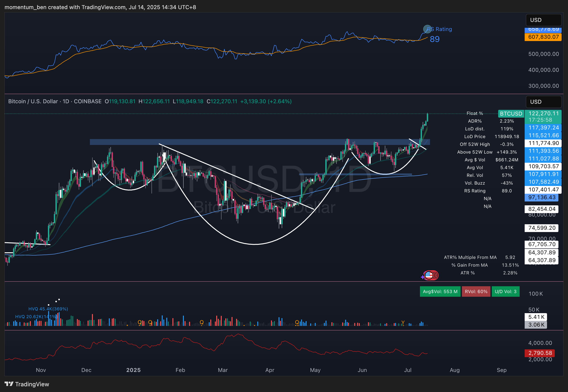The image size is (568, 392).
Task: Click the red 2,790.58 ATR value label
Action: (x=540, y=353)
